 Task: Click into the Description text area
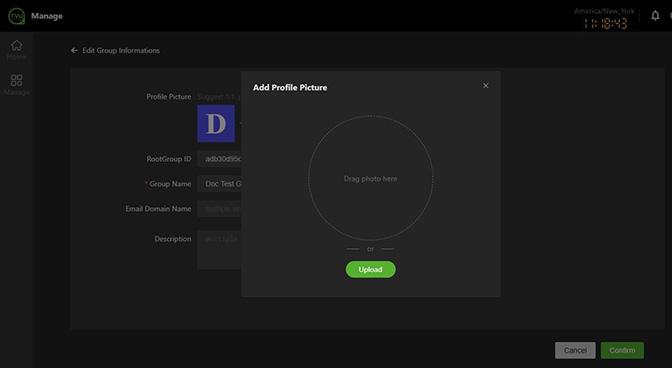click(x=219, y=250)
